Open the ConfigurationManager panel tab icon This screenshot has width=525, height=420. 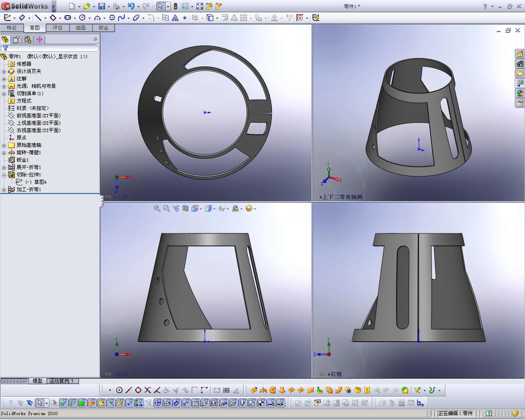coord(28,39)
